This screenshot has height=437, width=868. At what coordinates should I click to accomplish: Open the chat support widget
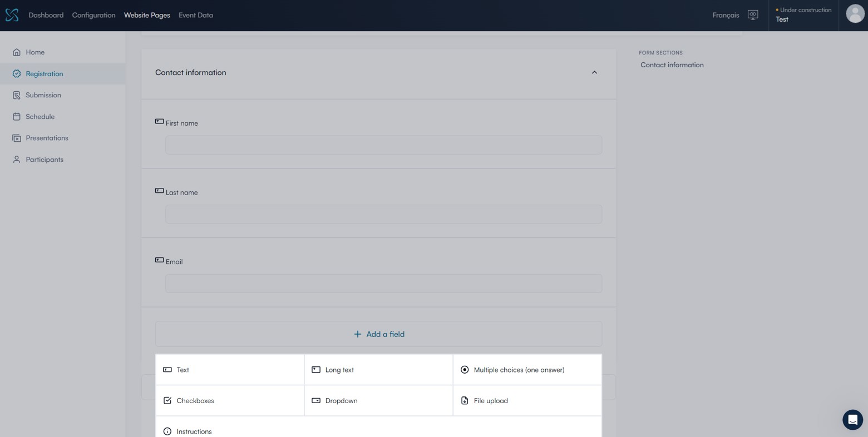pos(852,420)
